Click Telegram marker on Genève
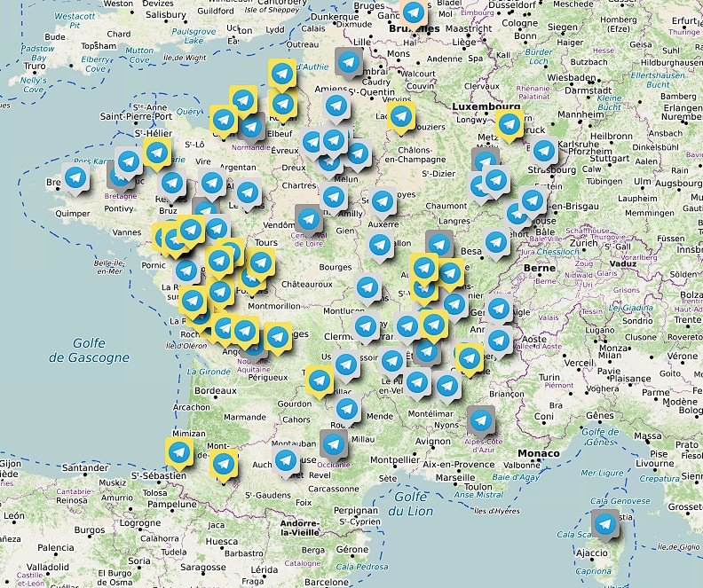 (x=499, y=310)
